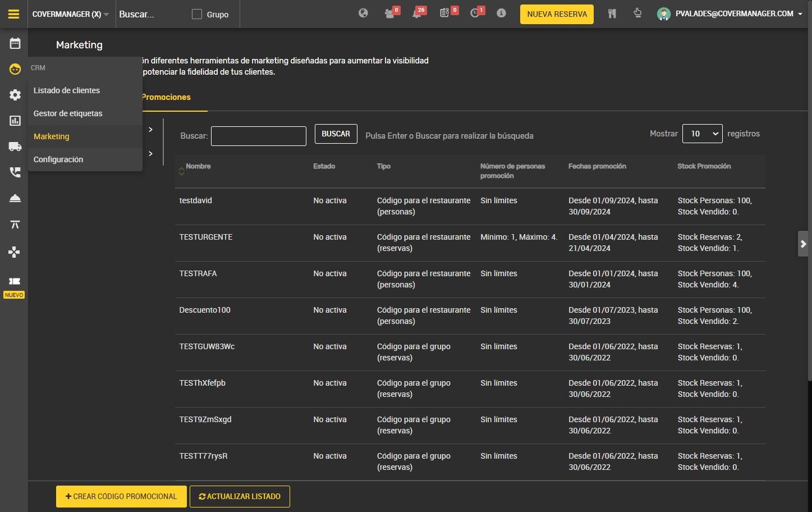
Task: Open the delivery truck sidebar icon
Action: 15,147
